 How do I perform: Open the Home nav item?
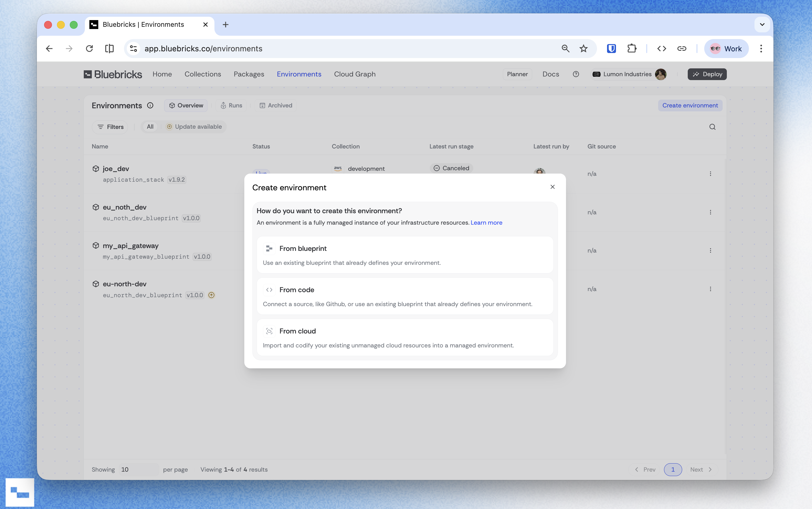162,74
